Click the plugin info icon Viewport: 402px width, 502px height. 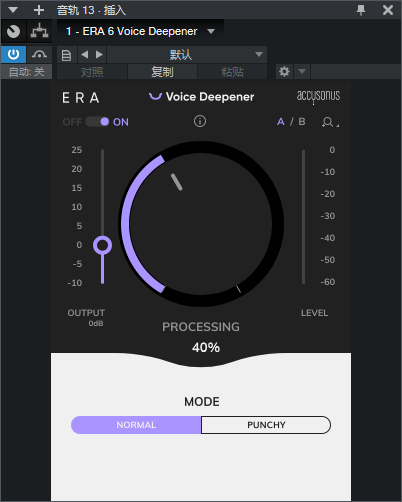200,121
